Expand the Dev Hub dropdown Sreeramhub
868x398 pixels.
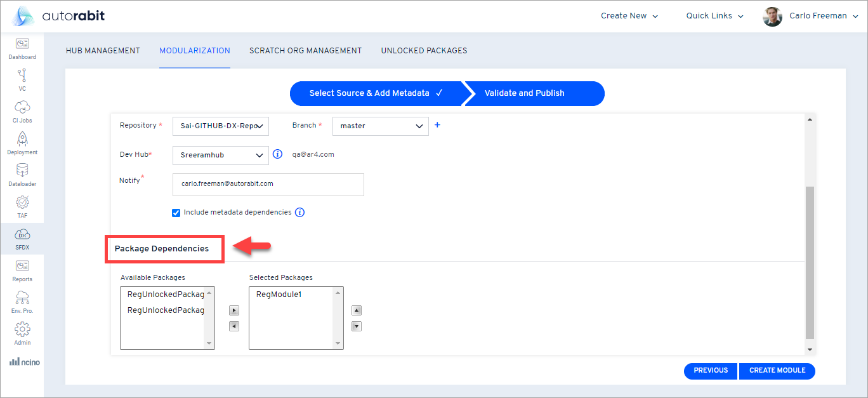tap(220, 155)
